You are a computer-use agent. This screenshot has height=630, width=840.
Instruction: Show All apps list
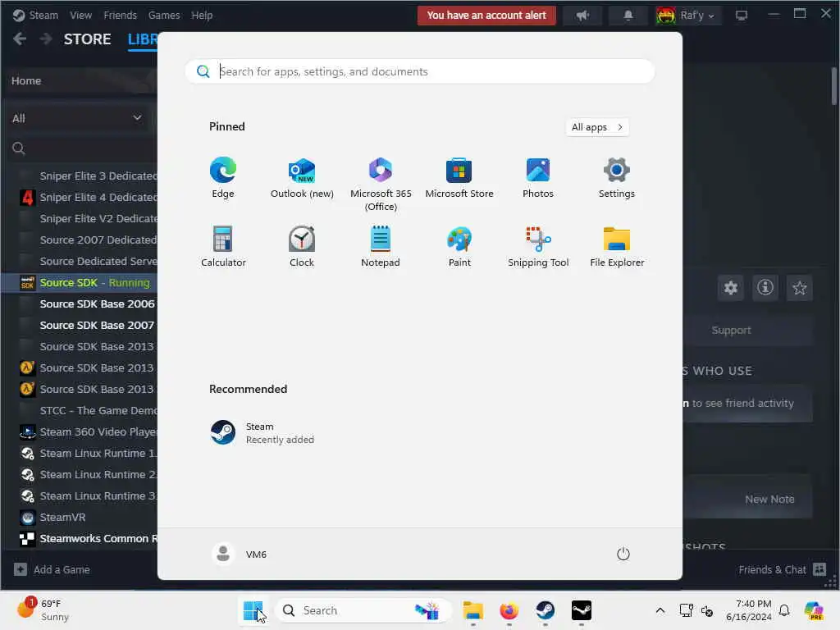point(597,127)
